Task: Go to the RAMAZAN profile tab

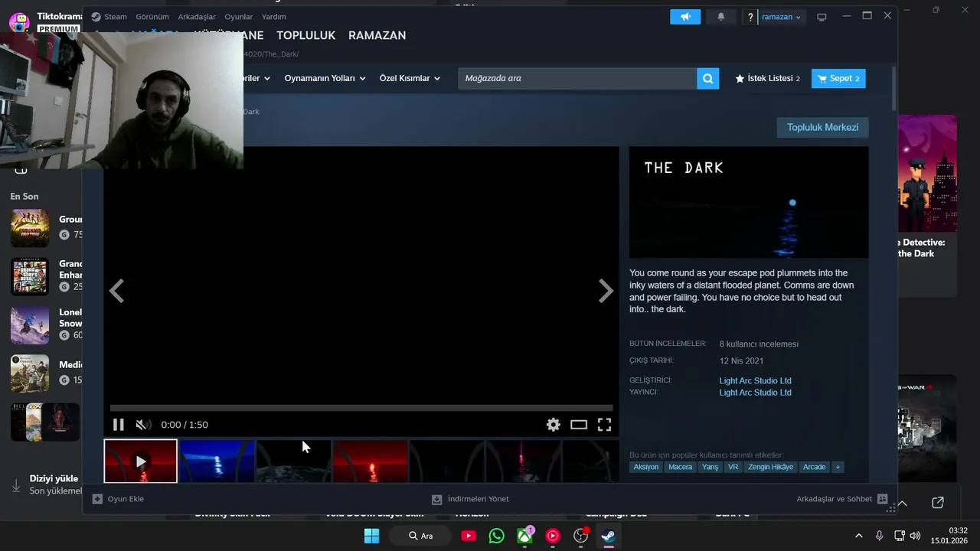Action: coord(377,35)
